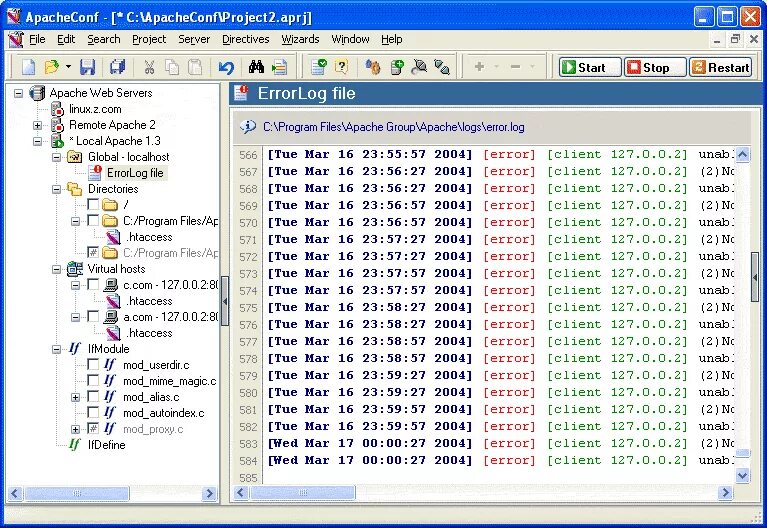Screen dimensions: 767x528
Task: Click the Stop server button
Action: pyautogui.click(x=655, y=67)
